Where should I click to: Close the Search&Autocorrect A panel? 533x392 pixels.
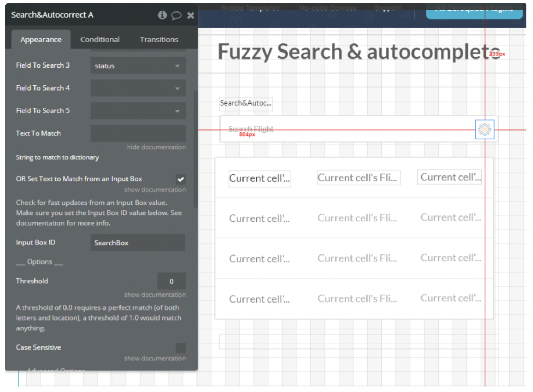(x=191, y=15)
